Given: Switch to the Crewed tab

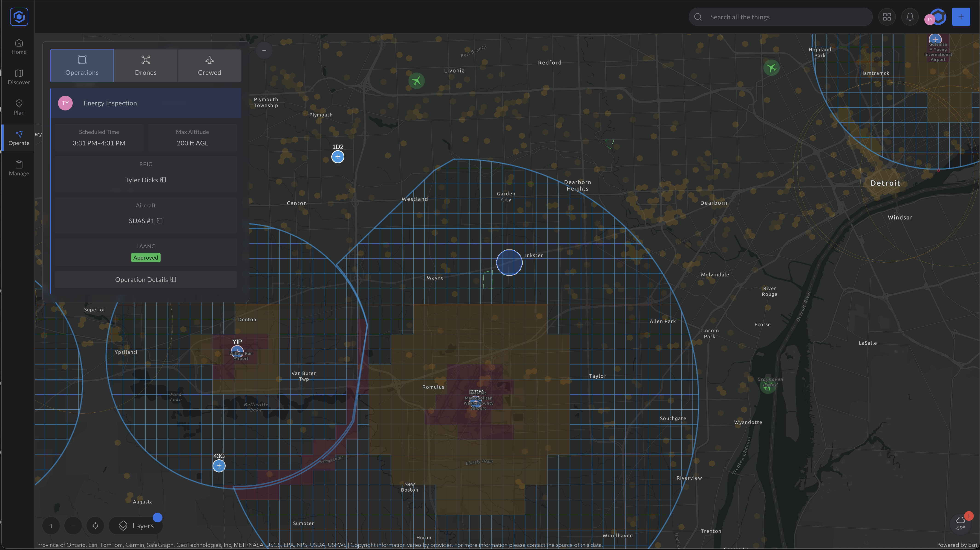Looking at the screenshot, I should coord(209,65).
